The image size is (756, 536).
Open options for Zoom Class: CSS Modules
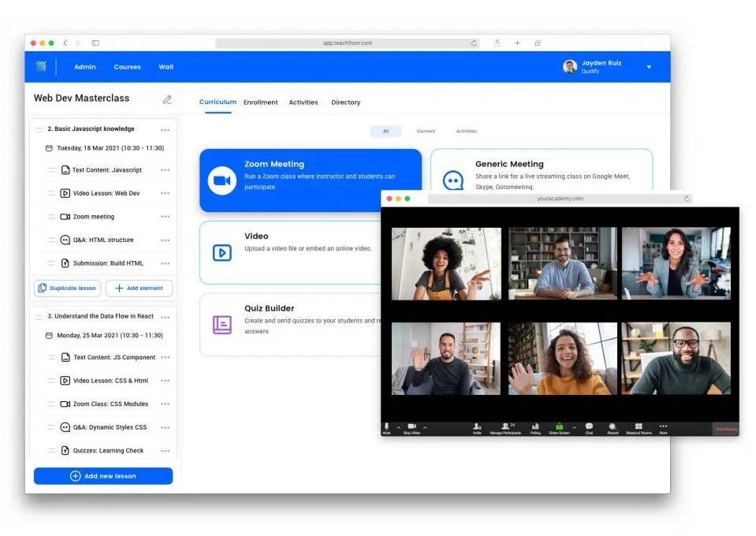[166, 404]
